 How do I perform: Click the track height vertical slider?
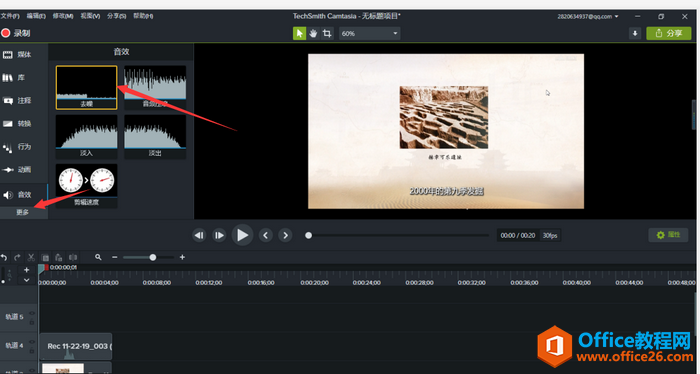pyautogui.click(x=4, y=275)
